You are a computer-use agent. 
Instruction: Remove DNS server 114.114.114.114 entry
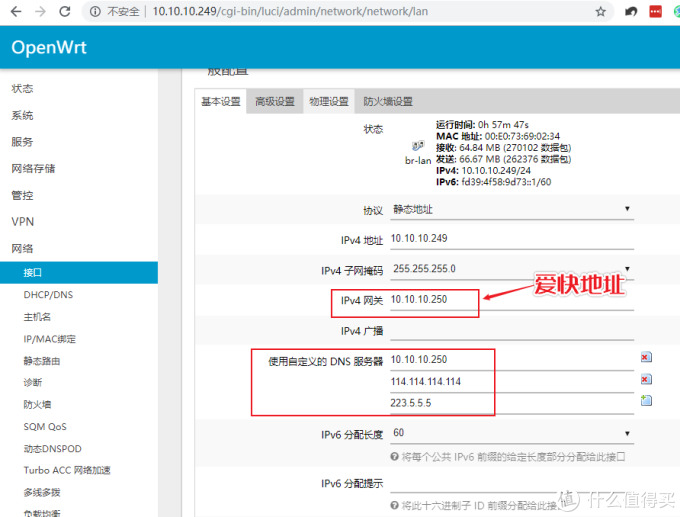646,380
